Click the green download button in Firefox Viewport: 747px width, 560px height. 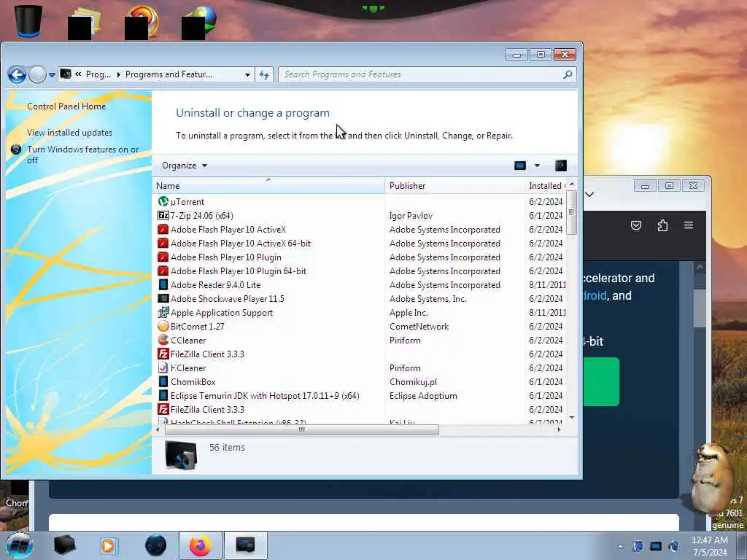point(601,382)
